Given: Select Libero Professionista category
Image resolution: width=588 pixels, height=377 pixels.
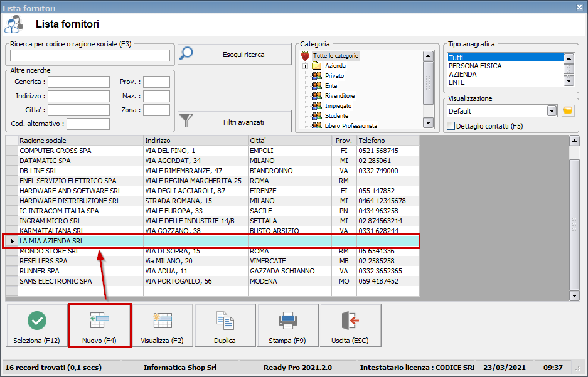Looking at the screenshot, I should (351, 125).
